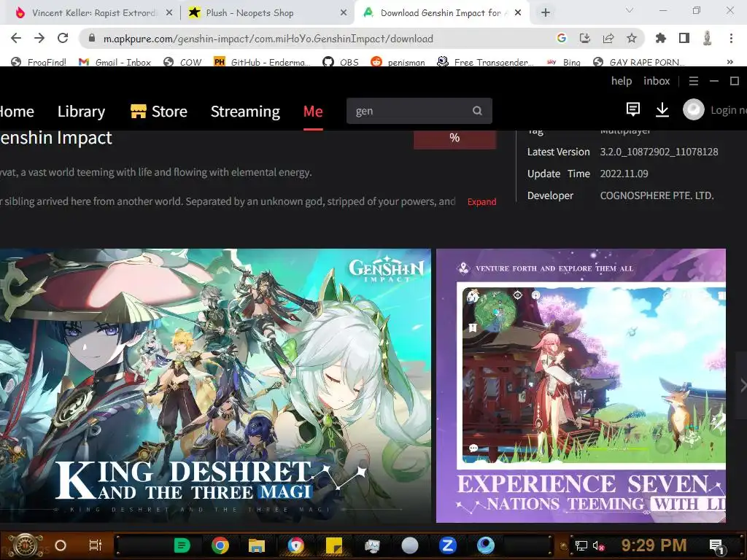Click the Update Time value 2022.11.09
The image size is (747, 560).
click(624, 174)
